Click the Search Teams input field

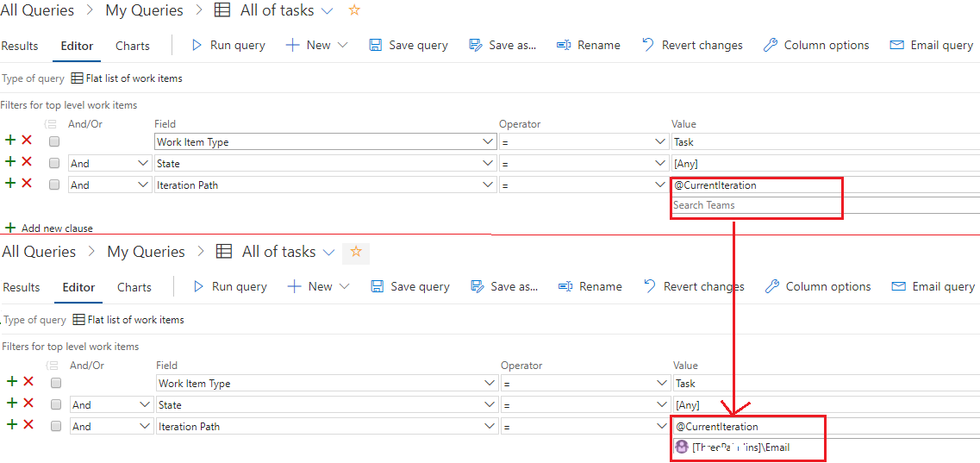coord(755,205)
